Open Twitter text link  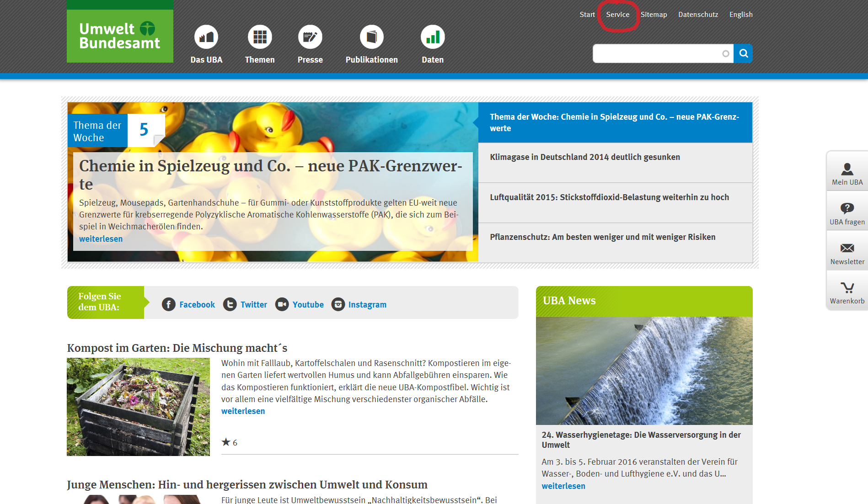[254, 305]
